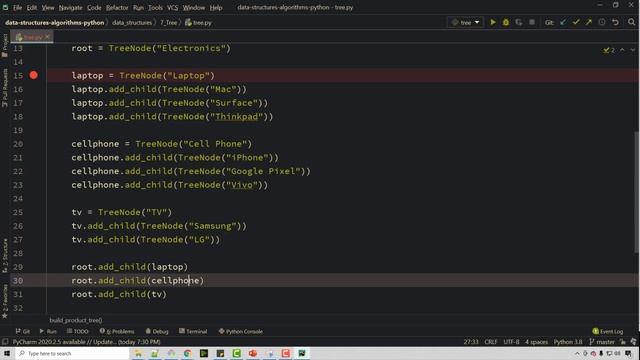
Task: Open the tree run configuration dropdown
Action: click(x=465, y=22)
